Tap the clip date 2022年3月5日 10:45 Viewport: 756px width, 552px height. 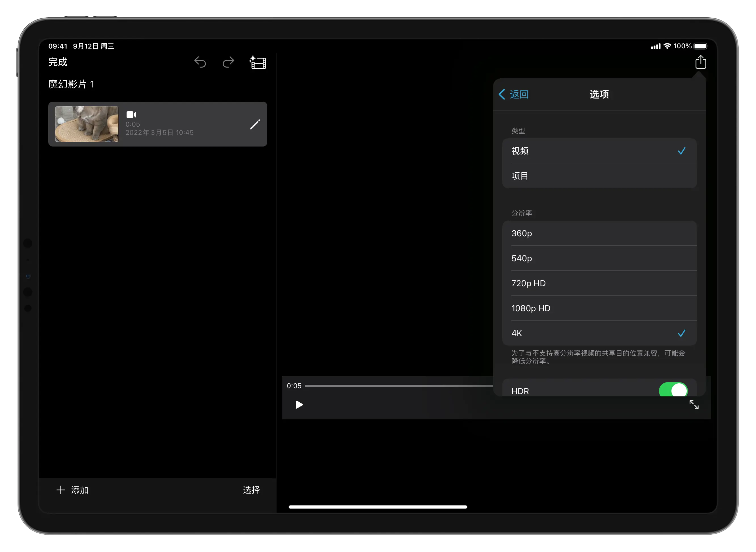pos(159,133)
